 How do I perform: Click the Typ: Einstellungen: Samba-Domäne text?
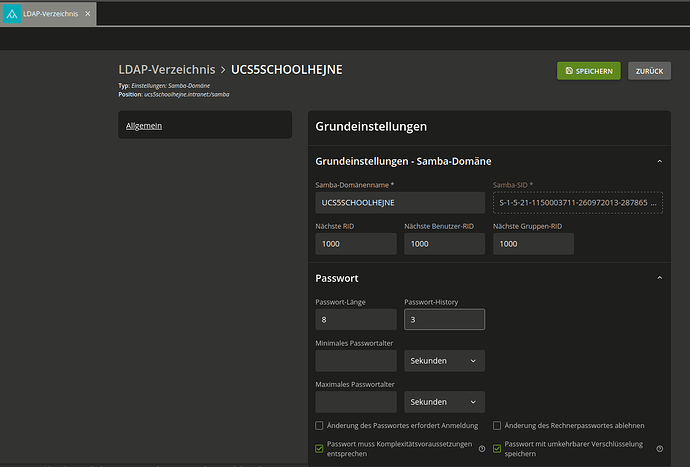(164, 85)
